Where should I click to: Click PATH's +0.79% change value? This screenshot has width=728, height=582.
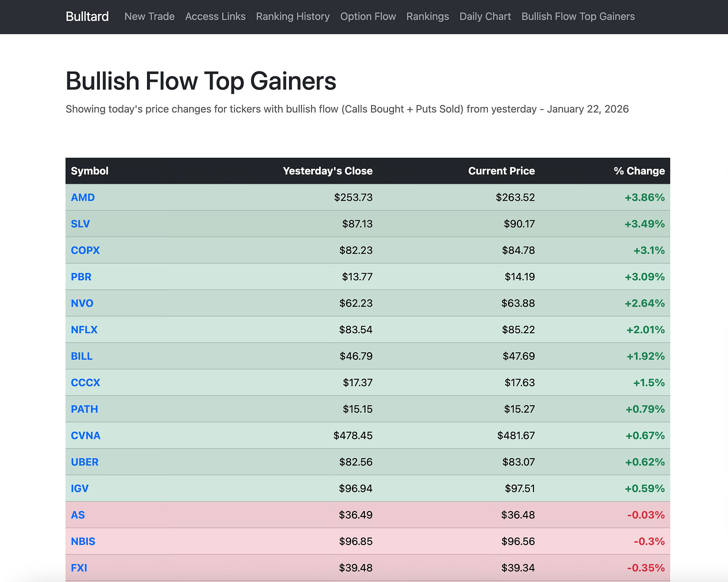pyautogui.click(x=645, y=409)
